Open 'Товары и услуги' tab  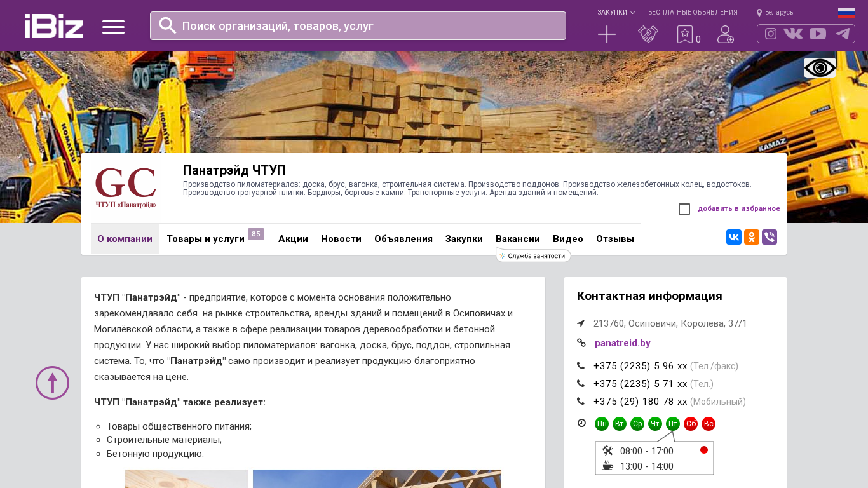205,239
